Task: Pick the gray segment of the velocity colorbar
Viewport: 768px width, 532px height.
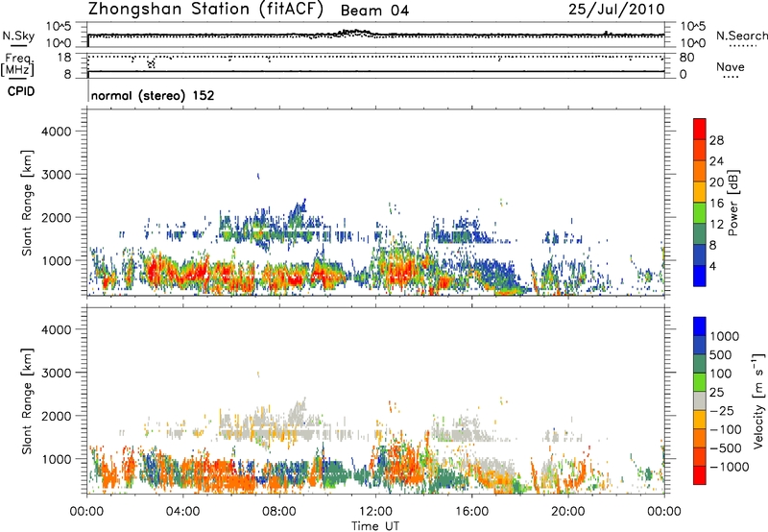Action: pyautogui.click(x=700, y=401)
